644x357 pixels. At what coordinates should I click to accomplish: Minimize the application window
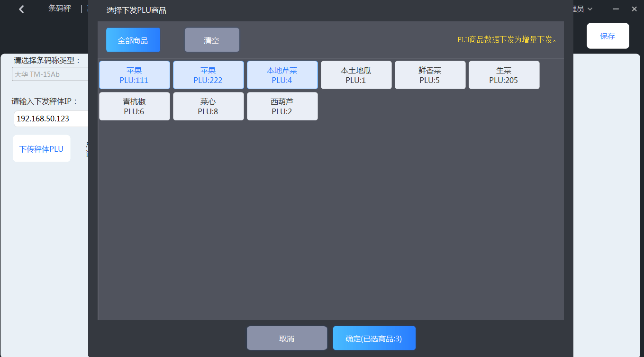(616, 9)
